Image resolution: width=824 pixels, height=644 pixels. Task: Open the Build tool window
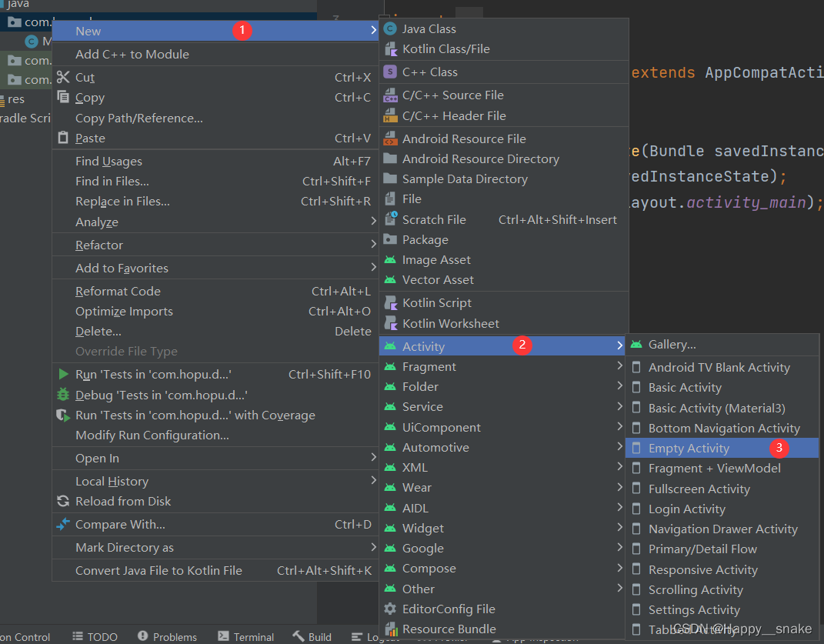[x=312, y=636]
